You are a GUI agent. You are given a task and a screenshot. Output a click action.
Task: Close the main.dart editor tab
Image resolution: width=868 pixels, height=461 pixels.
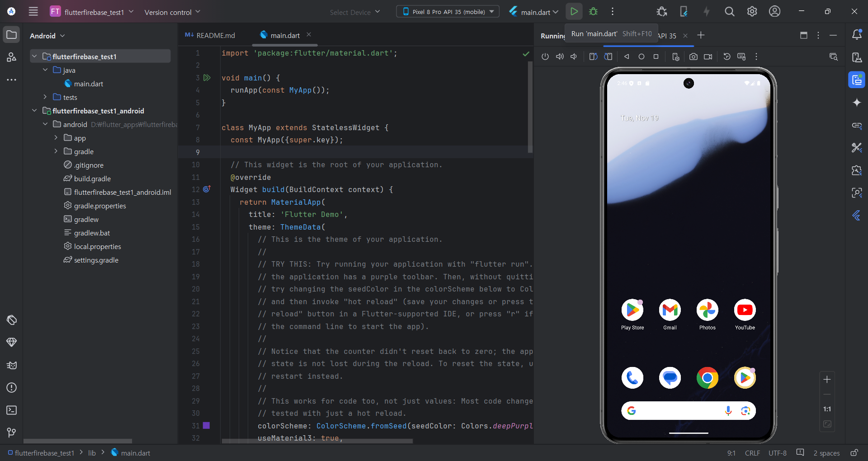tap(309, 34)
